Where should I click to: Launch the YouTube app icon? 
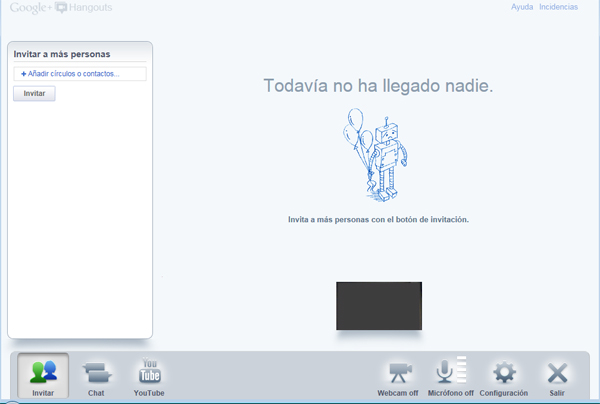149,370
